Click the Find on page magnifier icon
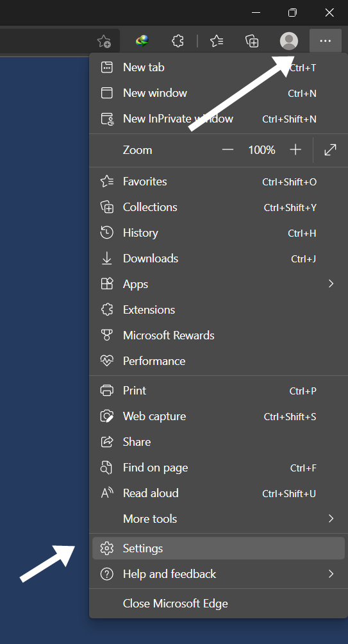The height and width of the screenshot is (644, 348). coord(106,468)
